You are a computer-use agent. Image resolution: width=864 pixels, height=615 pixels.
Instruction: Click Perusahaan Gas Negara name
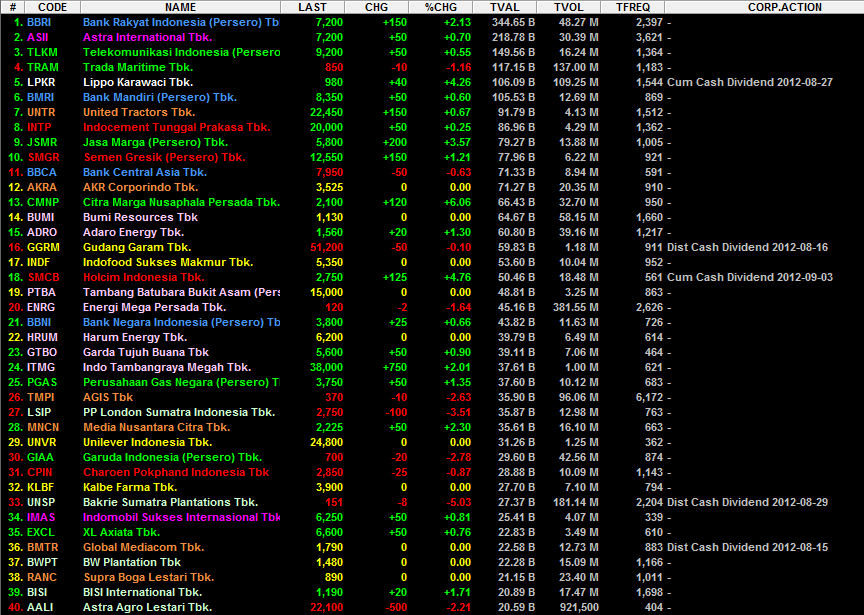pos(181,382)
